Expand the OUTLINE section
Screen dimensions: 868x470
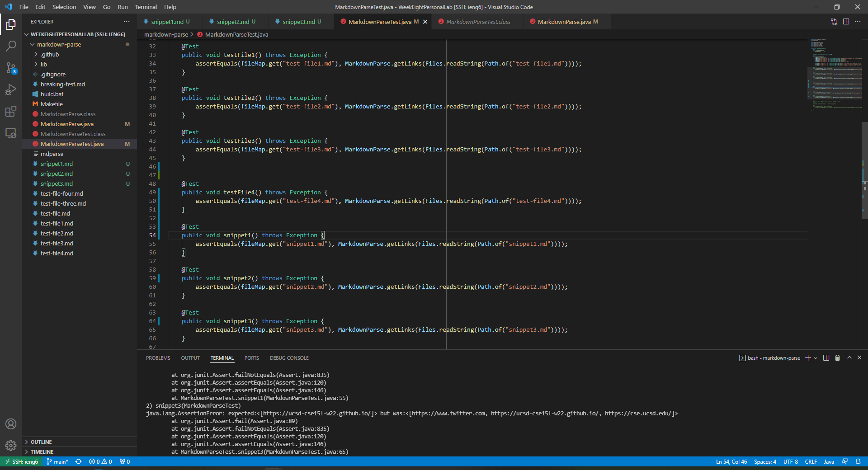coord(41,442)
